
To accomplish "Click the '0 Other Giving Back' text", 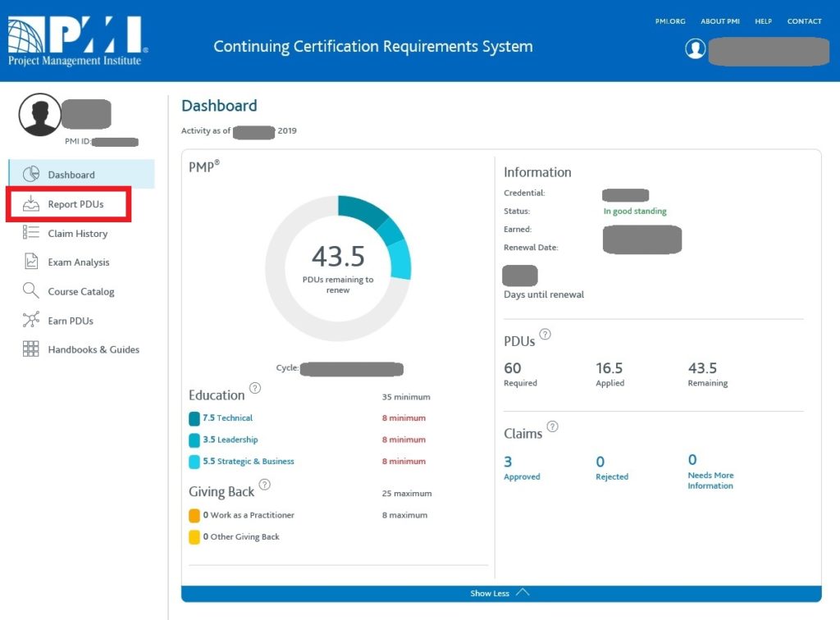I will [x=241, y=536].
